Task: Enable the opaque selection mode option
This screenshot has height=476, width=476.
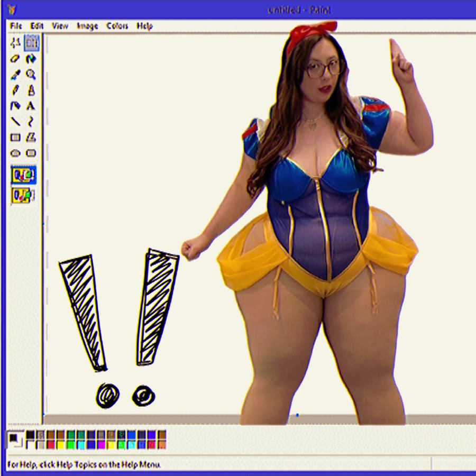Action: 23,175
